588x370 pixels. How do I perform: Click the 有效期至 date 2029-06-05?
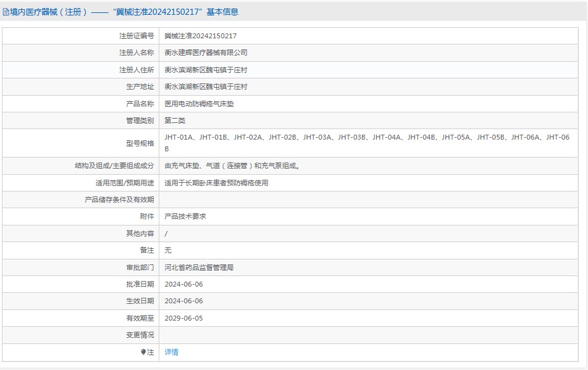[185, 317]
